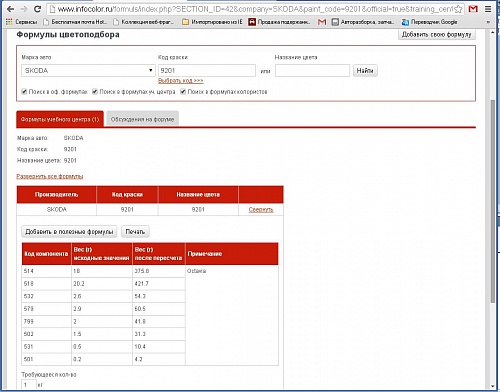500x392 pixels.
Task: Reload the page with refresh icon
Action: point(38,9)
